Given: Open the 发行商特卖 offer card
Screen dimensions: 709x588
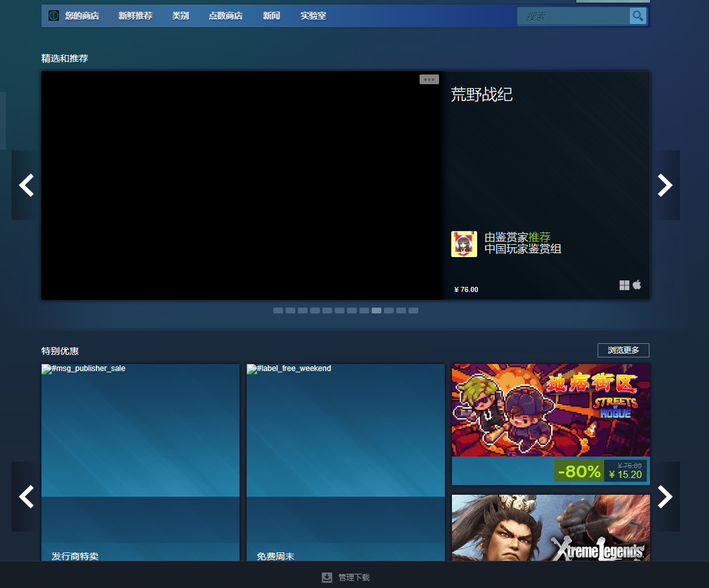Looking at the screenshot, I should pyautogui.click(x=140, y=462).
